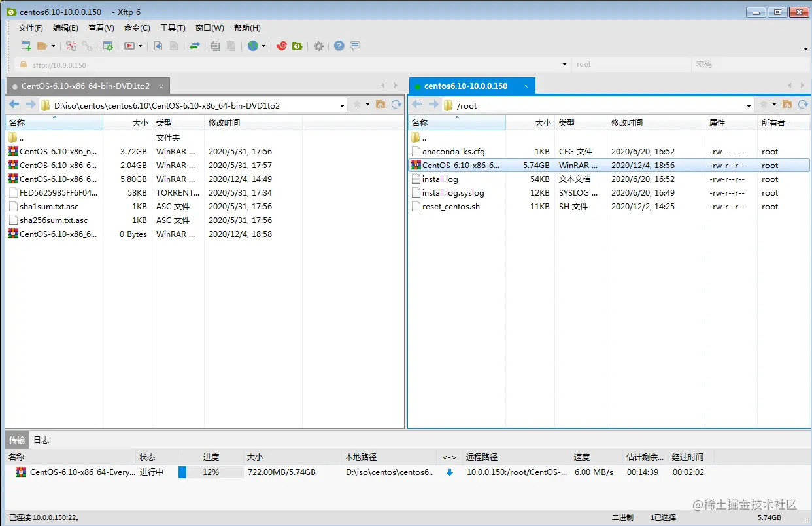Sort remote files by 所有者 column
The image size is (812, 526).
coord(783,123)
